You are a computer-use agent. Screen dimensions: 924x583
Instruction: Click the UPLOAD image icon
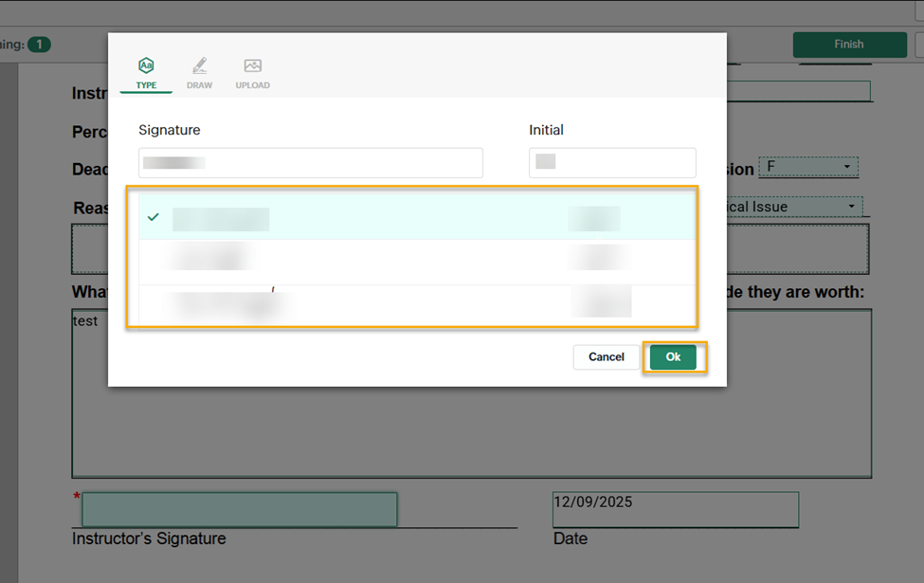point(252,66)
